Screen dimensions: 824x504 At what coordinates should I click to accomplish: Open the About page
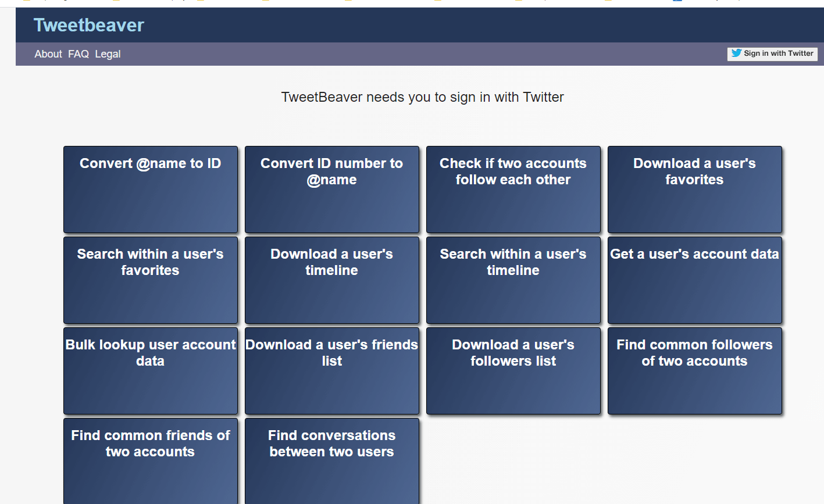pyautogui.click(x=48, y=54)
